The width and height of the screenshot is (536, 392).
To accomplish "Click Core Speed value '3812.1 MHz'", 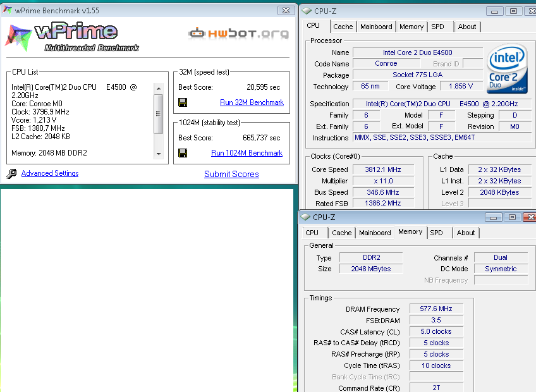I will (x=383, y=169).
